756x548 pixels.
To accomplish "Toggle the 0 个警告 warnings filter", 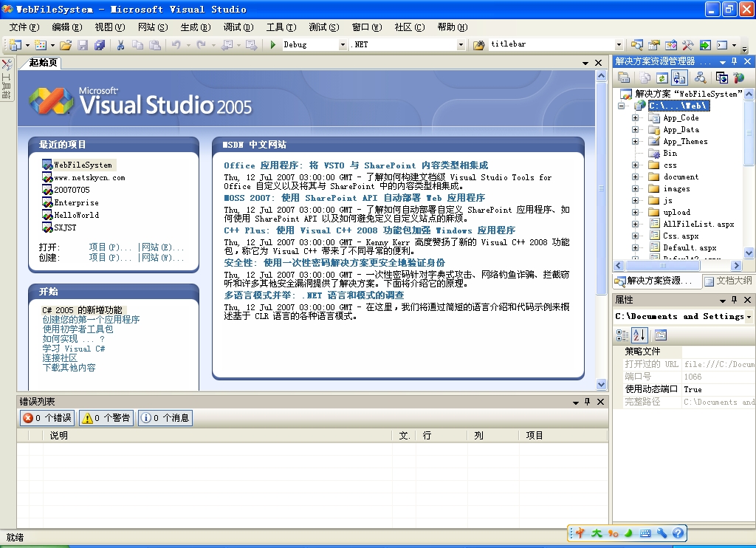I will (x=106, y=418).
